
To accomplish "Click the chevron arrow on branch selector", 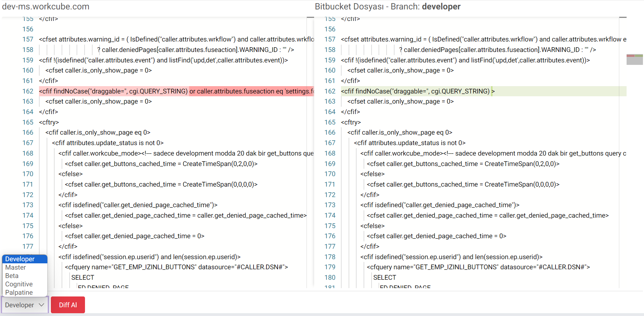I will coord(41,305).
